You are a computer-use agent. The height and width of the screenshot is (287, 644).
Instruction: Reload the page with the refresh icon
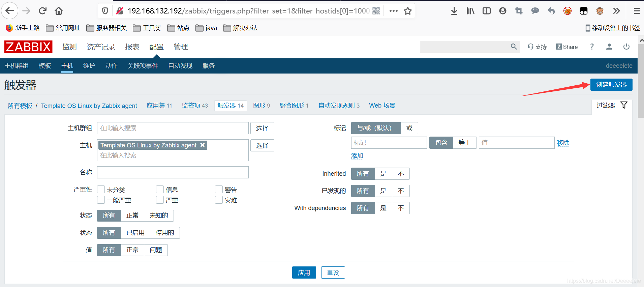(x=42, y=11)
